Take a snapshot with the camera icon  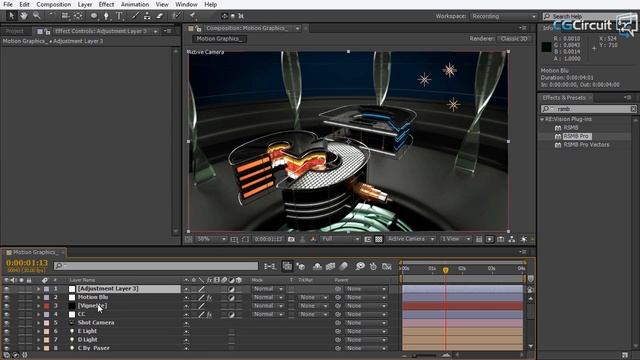click(291, 239)
